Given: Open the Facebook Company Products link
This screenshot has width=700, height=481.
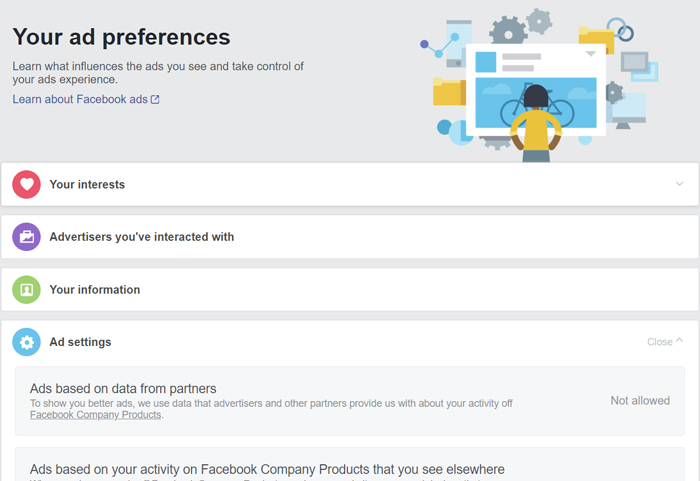Looking at the screenshot, I should (x=95, y=414).
